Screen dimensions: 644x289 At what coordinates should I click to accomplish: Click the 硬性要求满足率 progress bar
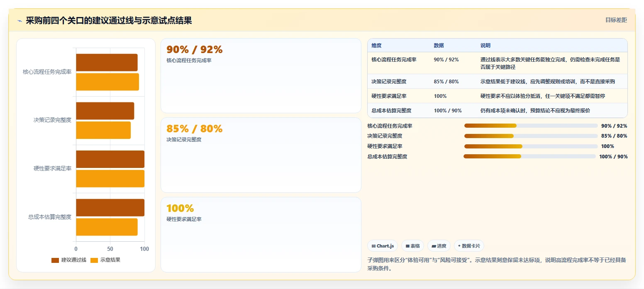pos(531,146)
